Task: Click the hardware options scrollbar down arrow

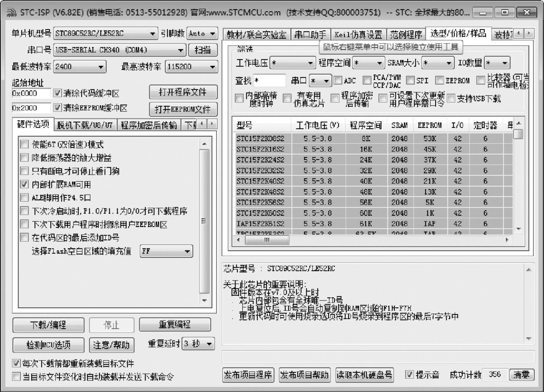Action: pyautogui.click(x=204, y=300)
